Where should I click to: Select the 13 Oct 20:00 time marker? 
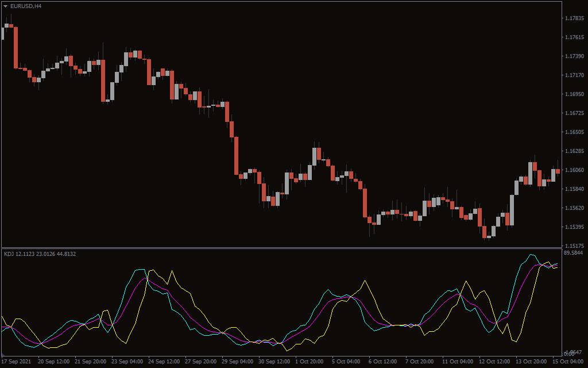(532, 362)
